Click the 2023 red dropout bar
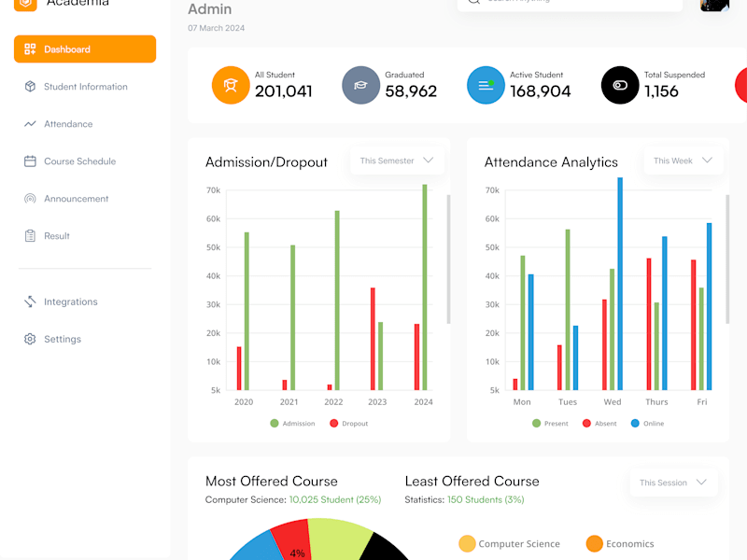The height and width of the screenshot is (560, 747). [373, 339]
